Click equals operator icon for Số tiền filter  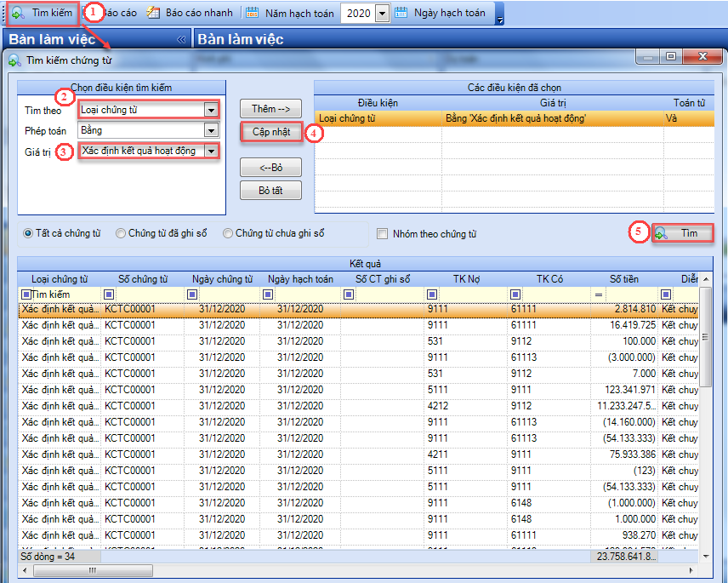[599, 294]
